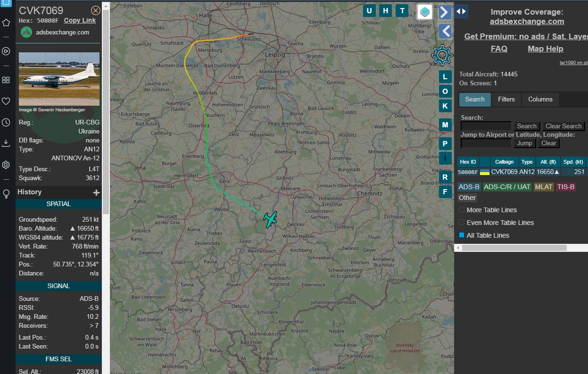Image resolution: width=588 pixels, height=374 pixels.
Task: Uncheck All Table Lines checkbox
Action: click(462, 235)
